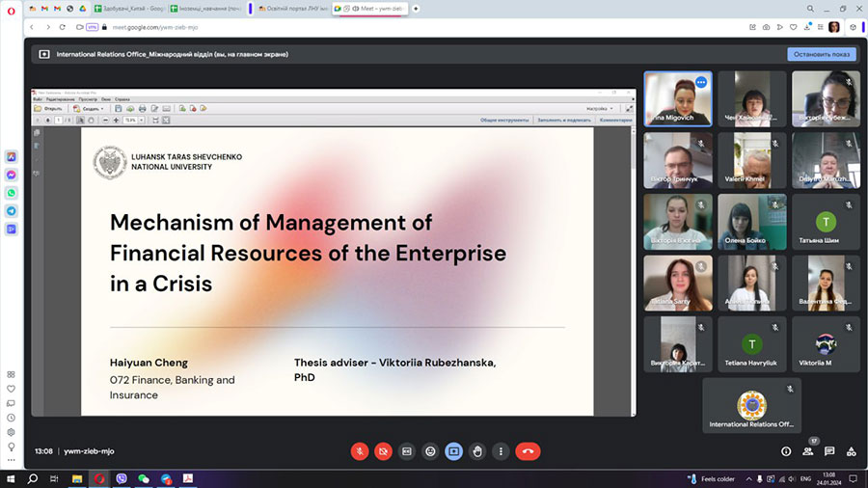Turn on the camera in Meet
Image resolution: width=868 pixels, height=488 pixels.
pyautogui.click(x=383, y=450)
